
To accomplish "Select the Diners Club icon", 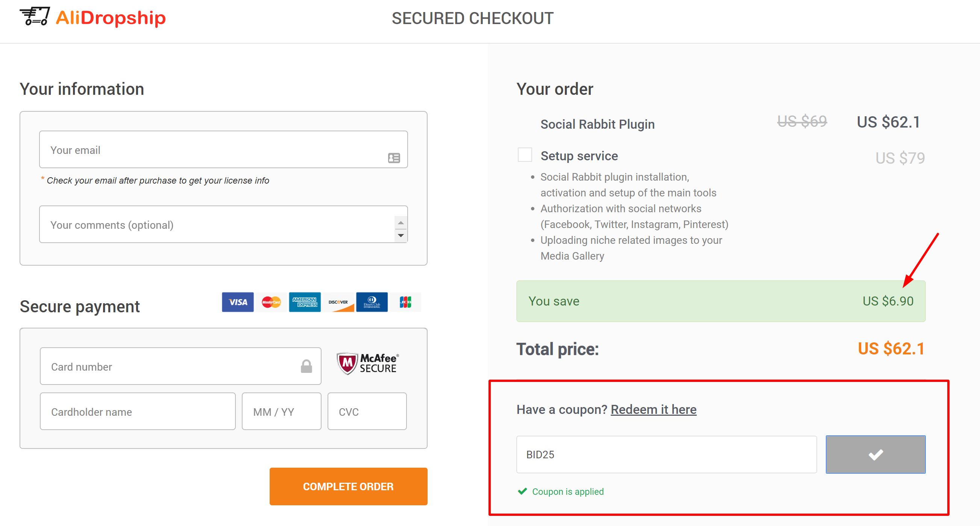I will 372,302.
